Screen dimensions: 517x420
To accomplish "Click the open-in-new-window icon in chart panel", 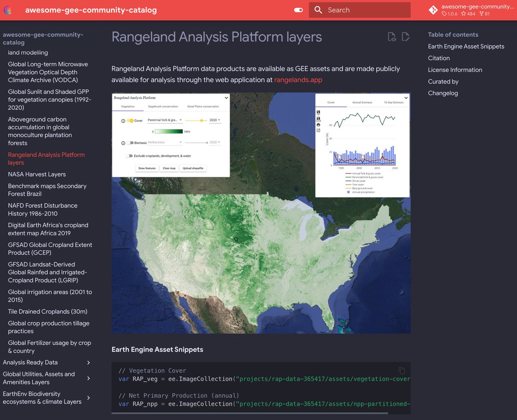I will (x=318, y=130).
